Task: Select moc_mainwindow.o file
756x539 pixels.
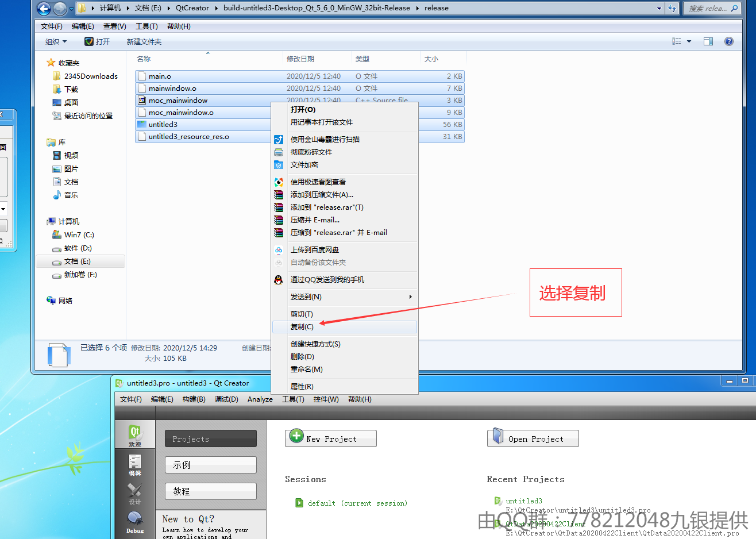Action: click(180, 113)
